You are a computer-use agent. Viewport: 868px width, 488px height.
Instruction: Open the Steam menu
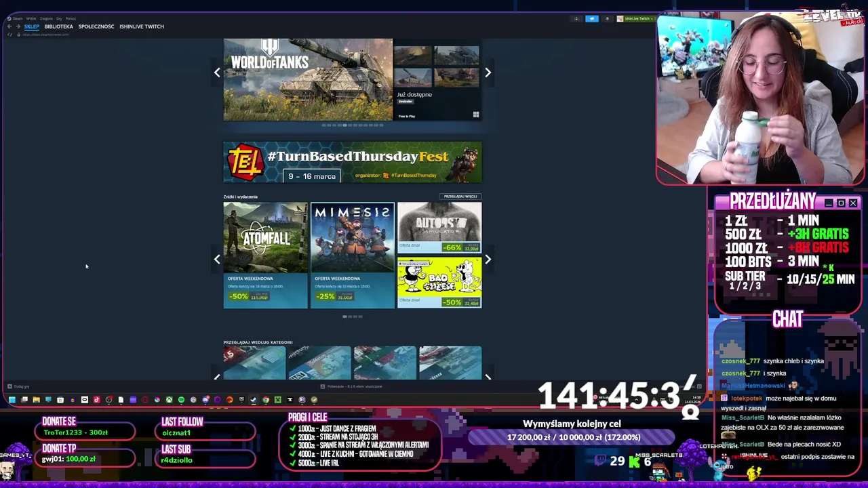(x=16, y=19)
